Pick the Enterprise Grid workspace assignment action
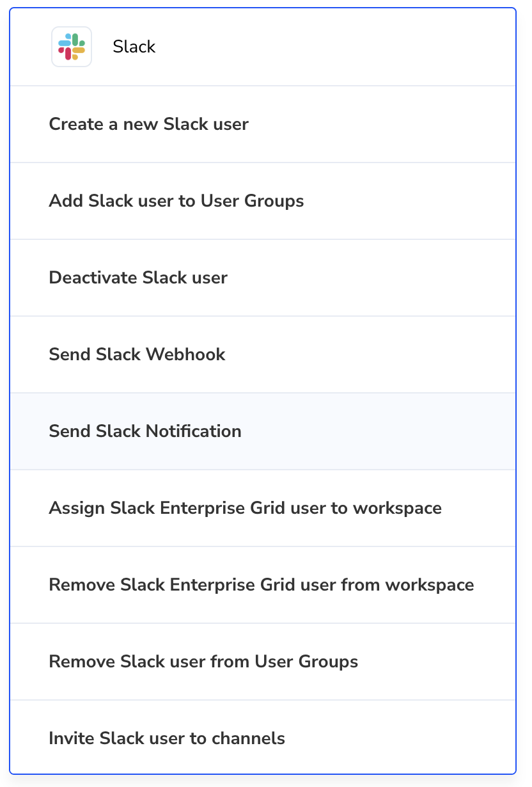The image size is (532, 787). [263, 508]
